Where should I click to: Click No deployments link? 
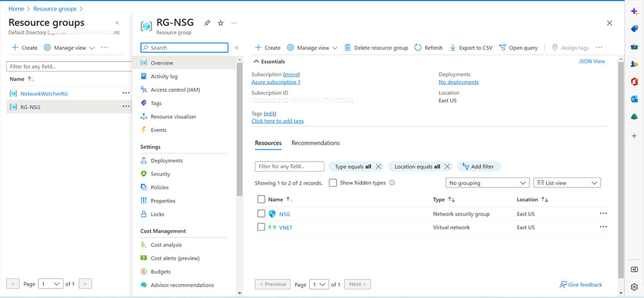click(x=458, y=82)
